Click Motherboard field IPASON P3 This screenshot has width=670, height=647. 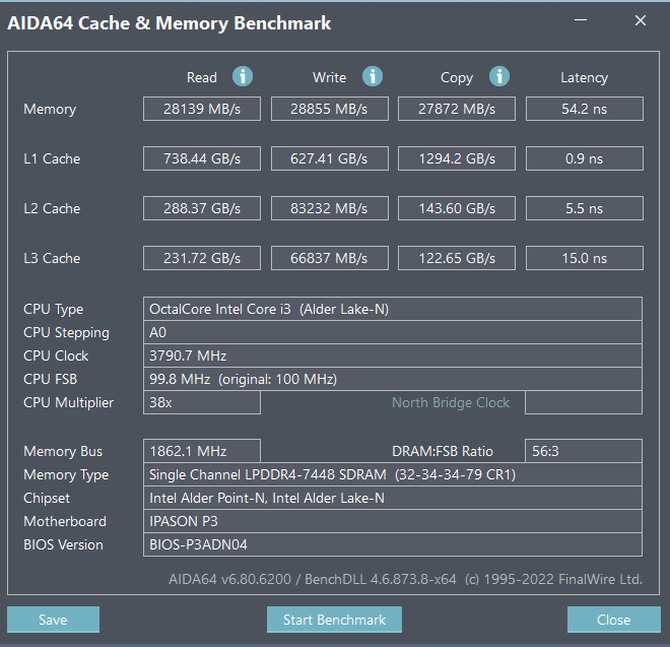[x=392, y=521]
